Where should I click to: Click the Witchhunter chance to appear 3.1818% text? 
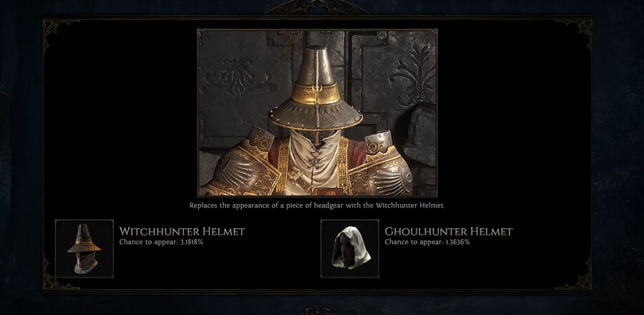(161, 242)
